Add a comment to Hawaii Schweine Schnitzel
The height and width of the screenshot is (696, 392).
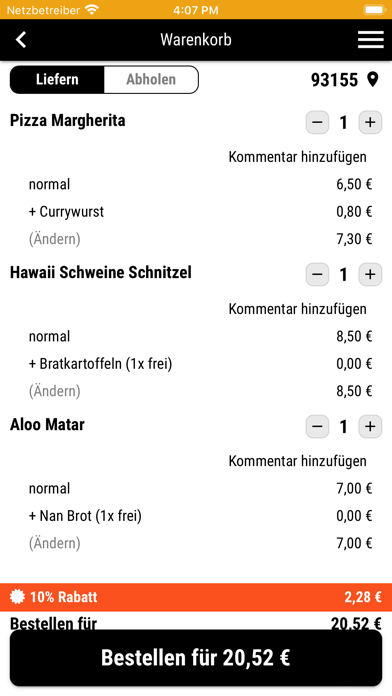click(297, 309)
